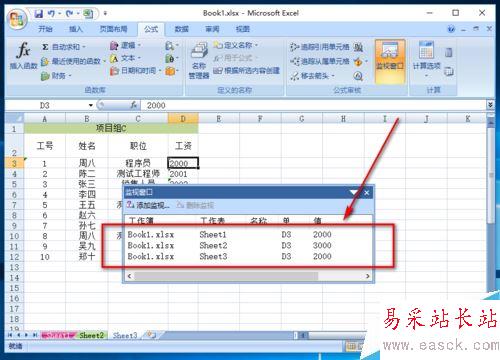
Task: Open the Name Box dropdown arrow
Action: [x=91, y=105]
